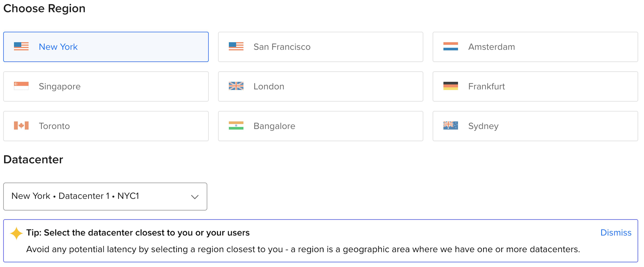Click the Netherlands flag icon for Amsterdam
The image size is (644, 267).
(x=450, y=46)
